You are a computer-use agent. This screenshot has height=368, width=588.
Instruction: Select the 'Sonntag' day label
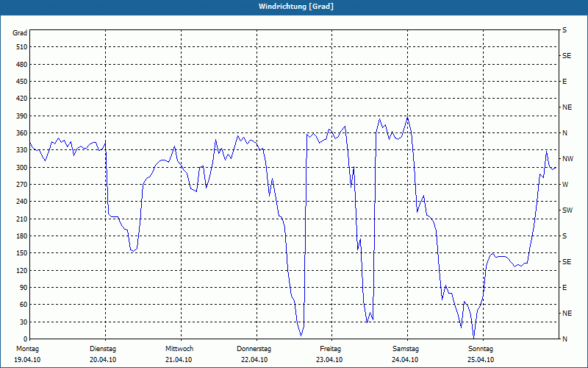point(481,349)
